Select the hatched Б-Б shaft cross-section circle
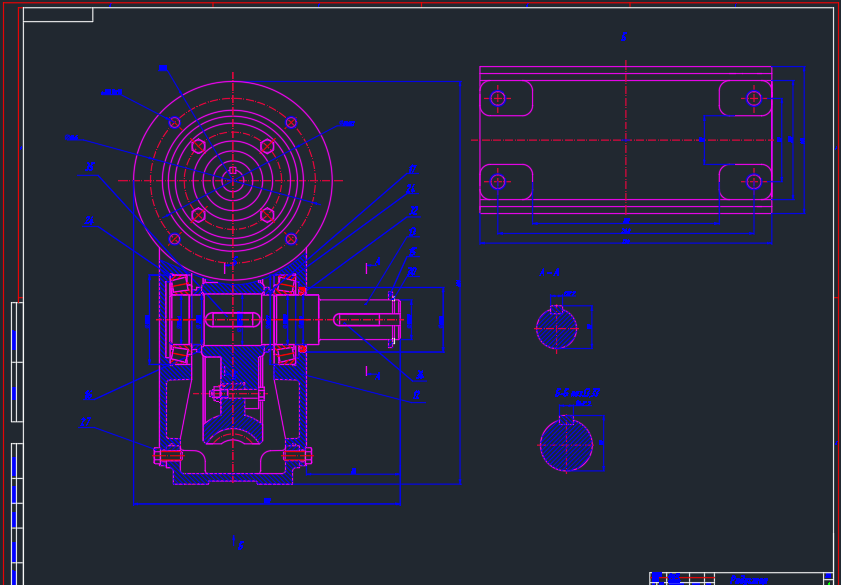Viewport: 841px width, 585px height. [566, 445]
